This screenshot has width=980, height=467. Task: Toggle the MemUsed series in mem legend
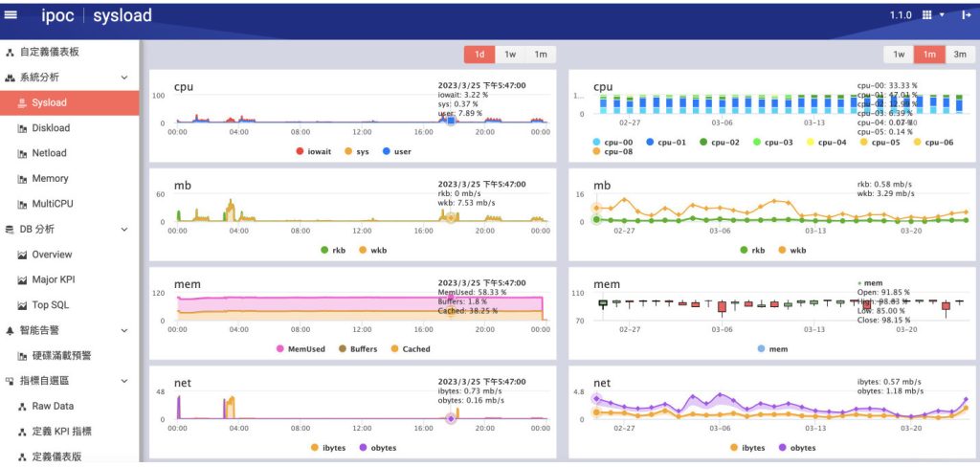(282, 349)
